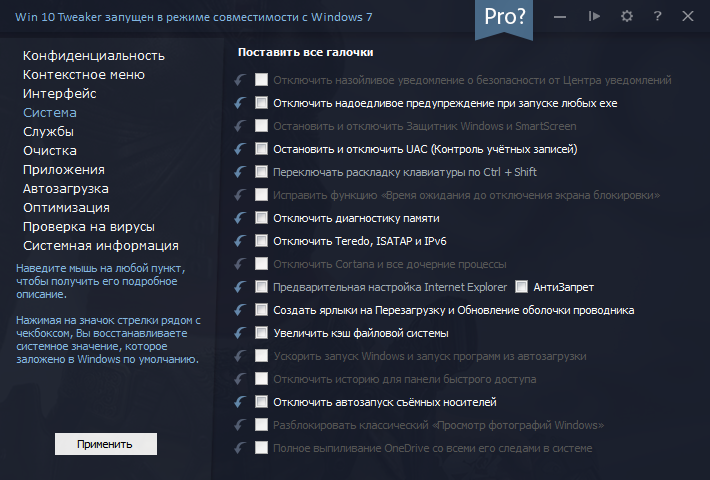Select the Система section

coord(50,113)
